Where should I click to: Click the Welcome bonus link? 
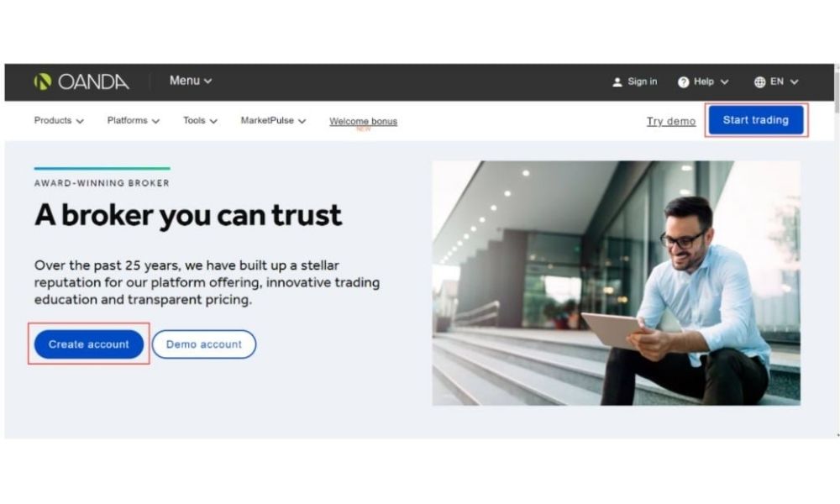click(x=363, y=122)
